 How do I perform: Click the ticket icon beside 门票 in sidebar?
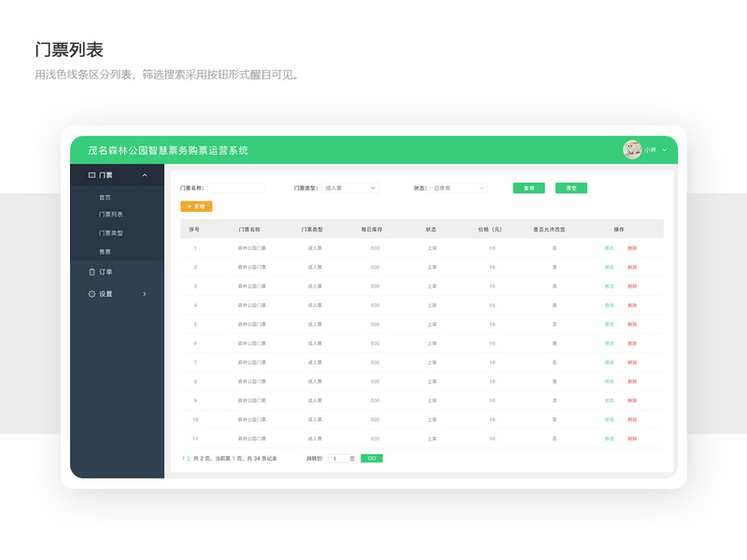(x=92, y=175)
